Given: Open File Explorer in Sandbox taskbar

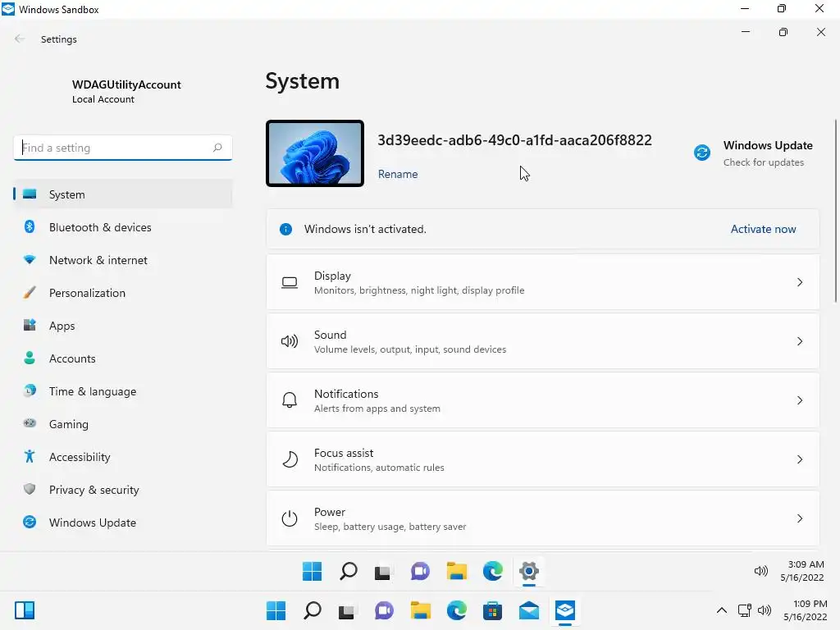Looking at the screenshot, I should (x=456, y=571).
